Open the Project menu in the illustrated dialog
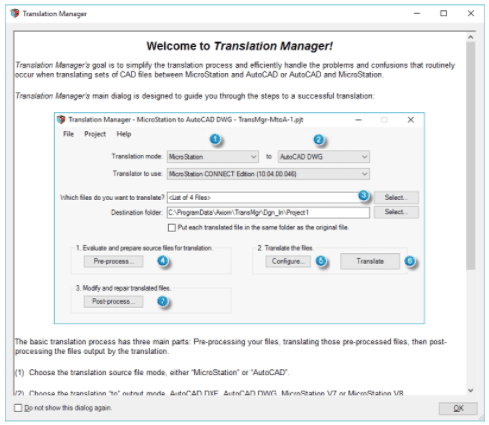This screenshot has height=425, width=489. point(95,134)
